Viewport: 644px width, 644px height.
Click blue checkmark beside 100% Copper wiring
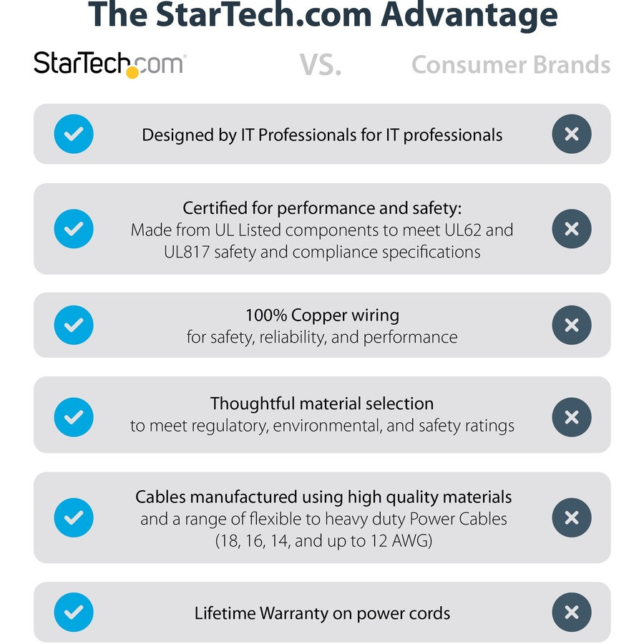74,325
